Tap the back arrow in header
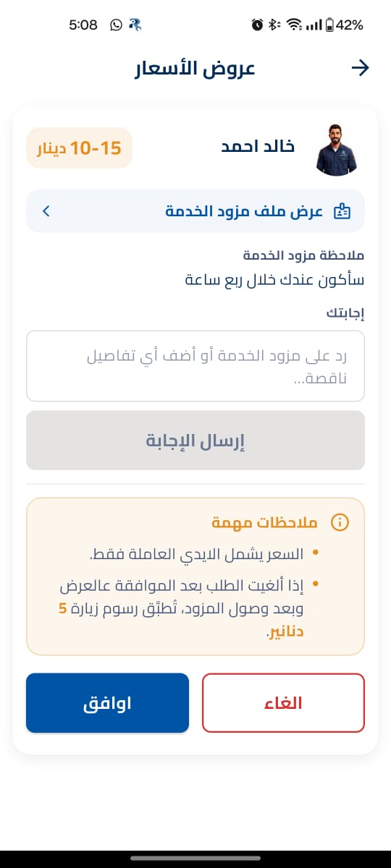Screen dimensions: 391x868 tap(360, 68)
